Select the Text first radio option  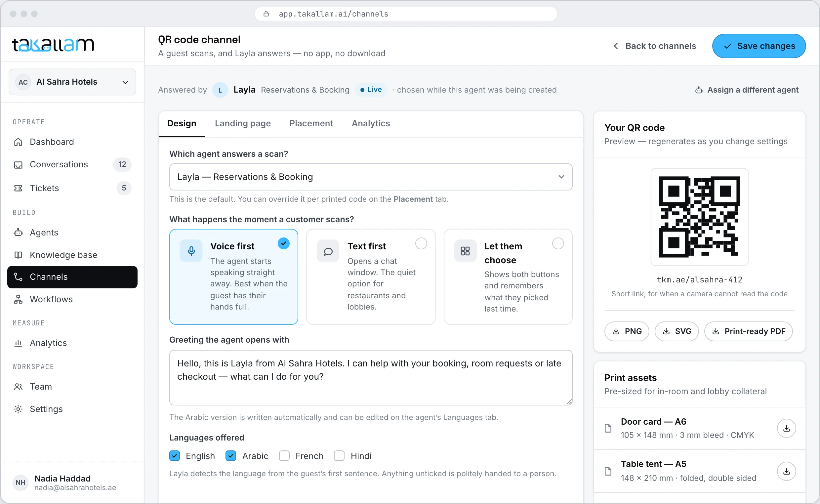pos(421,243)
